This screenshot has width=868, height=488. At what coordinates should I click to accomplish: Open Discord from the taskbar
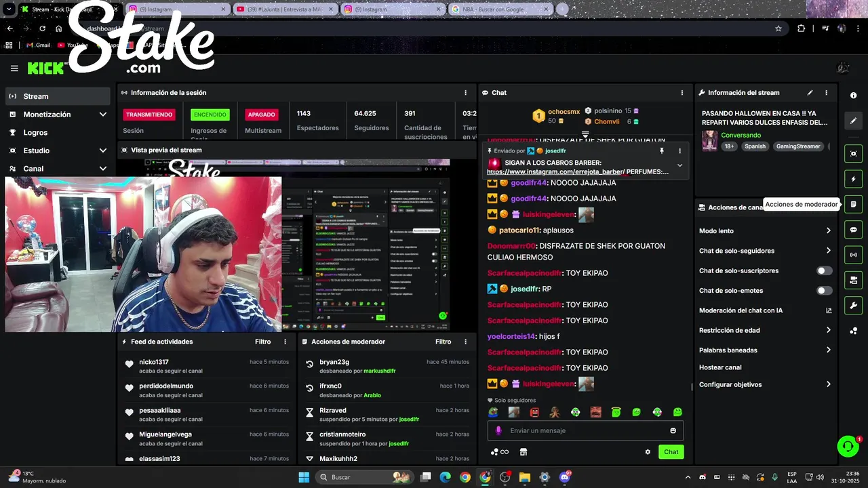click(565, 477)
